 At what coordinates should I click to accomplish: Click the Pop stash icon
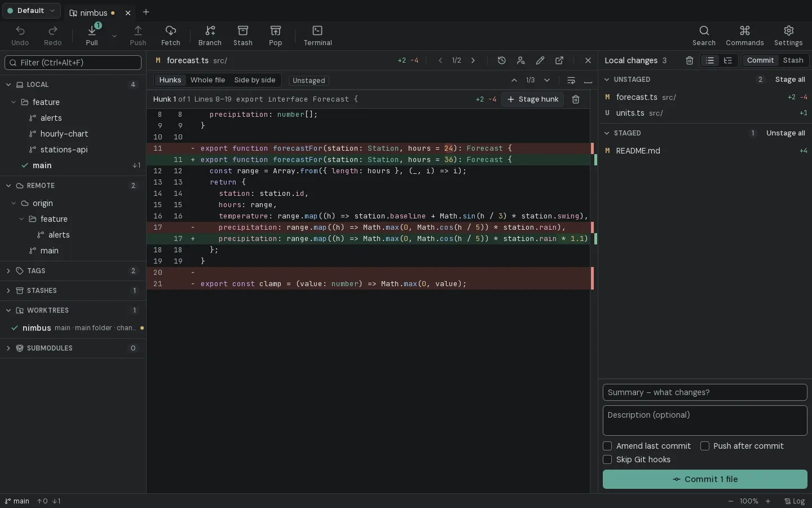point(276,35)
